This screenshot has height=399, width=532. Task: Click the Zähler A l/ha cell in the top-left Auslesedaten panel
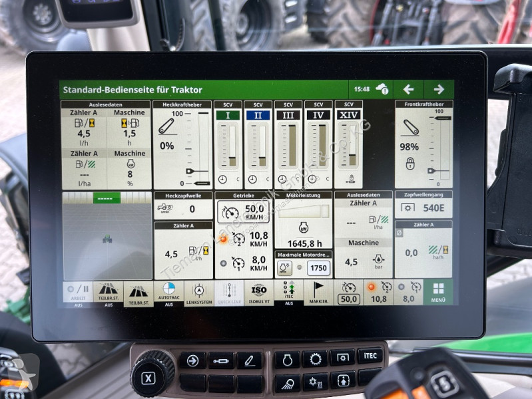pos(84,168)
